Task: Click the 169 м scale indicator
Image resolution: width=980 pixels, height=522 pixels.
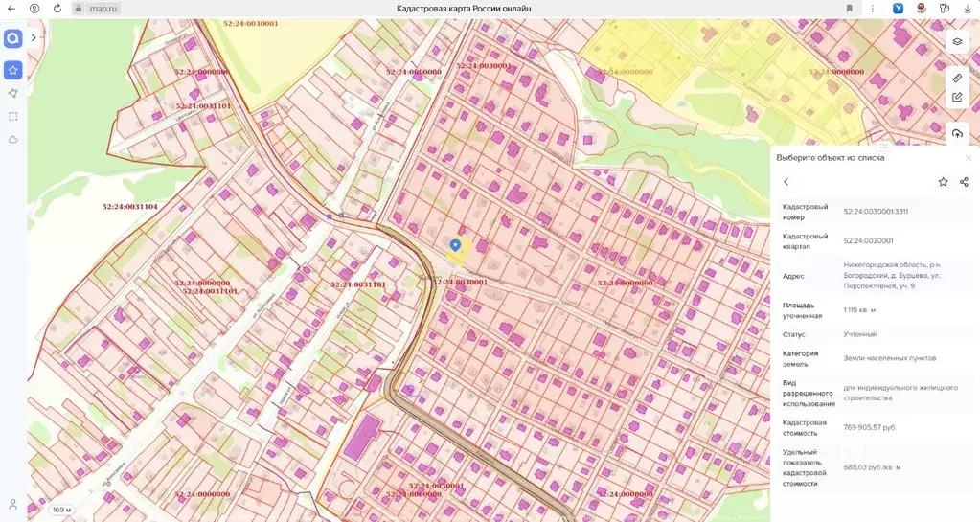Action: tap(61, 510)
